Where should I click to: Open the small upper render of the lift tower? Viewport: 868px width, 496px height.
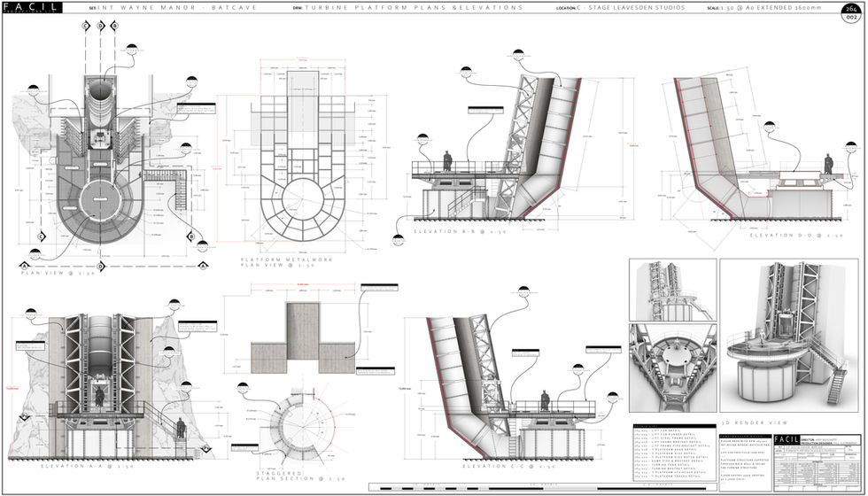[x=673, y=290]
